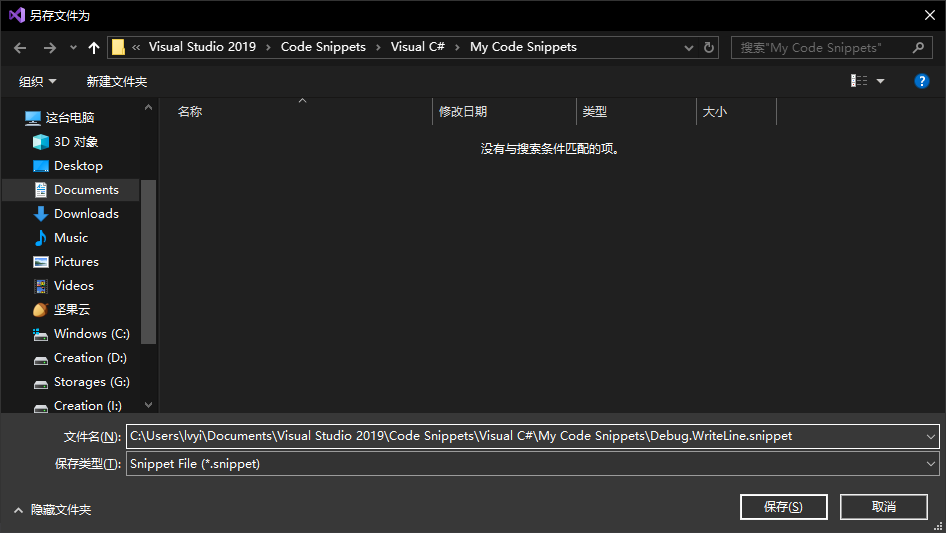Click the 文件名 input field

click(525, 436)
